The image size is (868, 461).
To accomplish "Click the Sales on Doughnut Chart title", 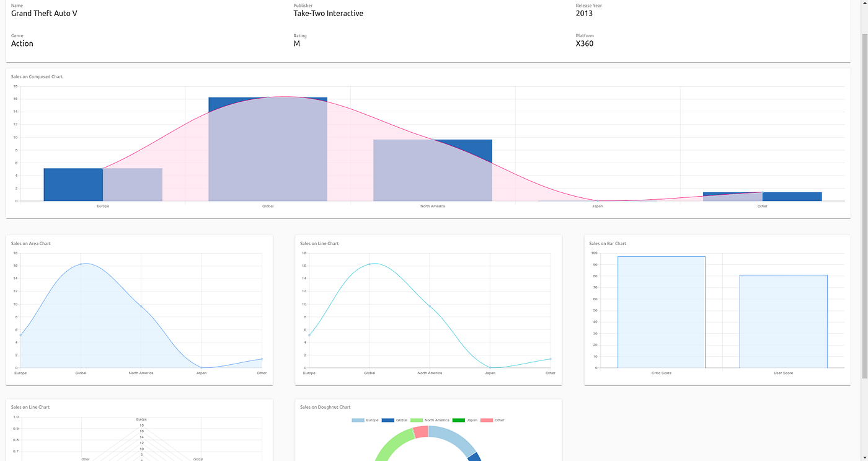I will tap(325, 408).
